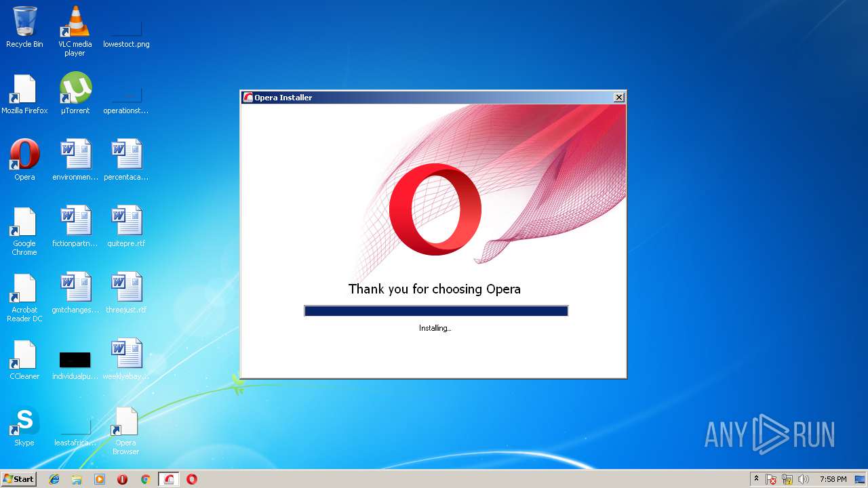
Task: Select Mozilla Firefox desktop shortcut
Action: click(x=24, y=95)
